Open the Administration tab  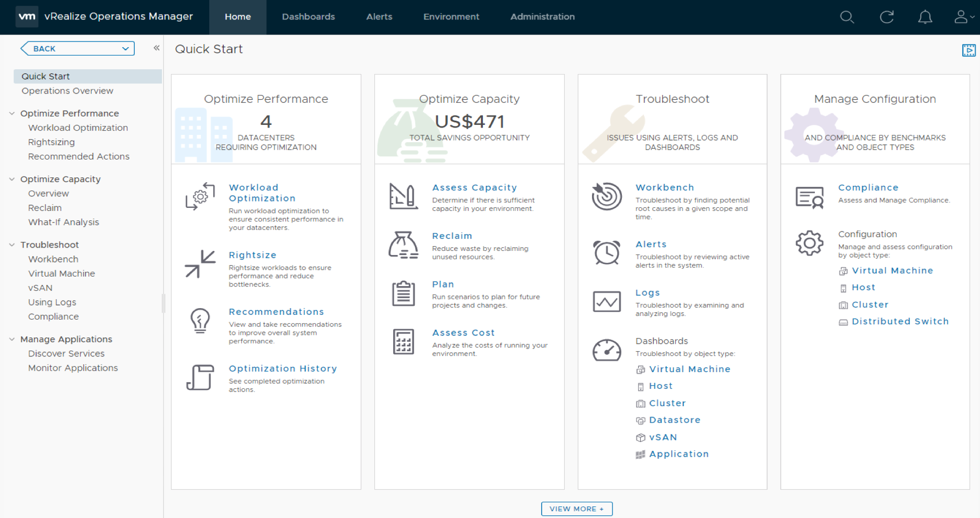point(542,17)
